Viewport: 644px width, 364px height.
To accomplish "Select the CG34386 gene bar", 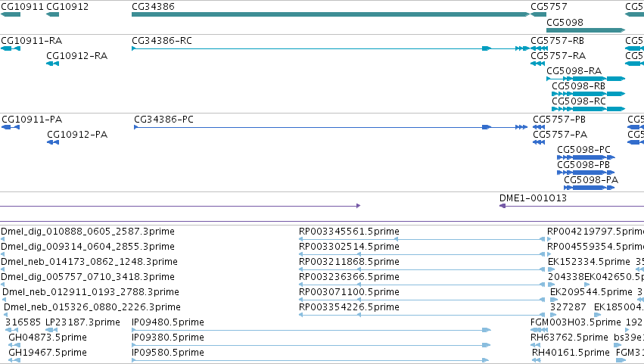I will click(x=331, y=14).
